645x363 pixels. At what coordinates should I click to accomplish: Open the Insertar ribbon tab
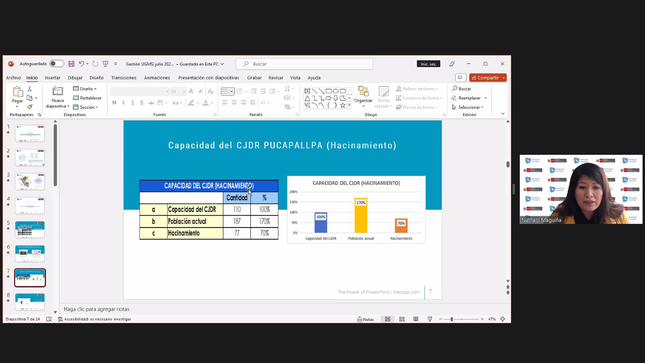(52, 77)
